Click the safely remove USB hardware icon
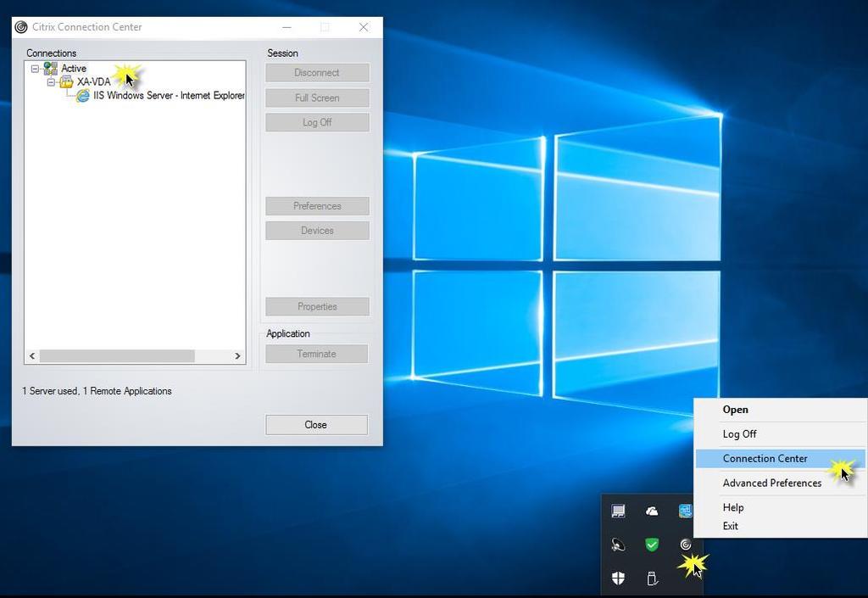The image size is (868, 598). (x=652, y=578)
